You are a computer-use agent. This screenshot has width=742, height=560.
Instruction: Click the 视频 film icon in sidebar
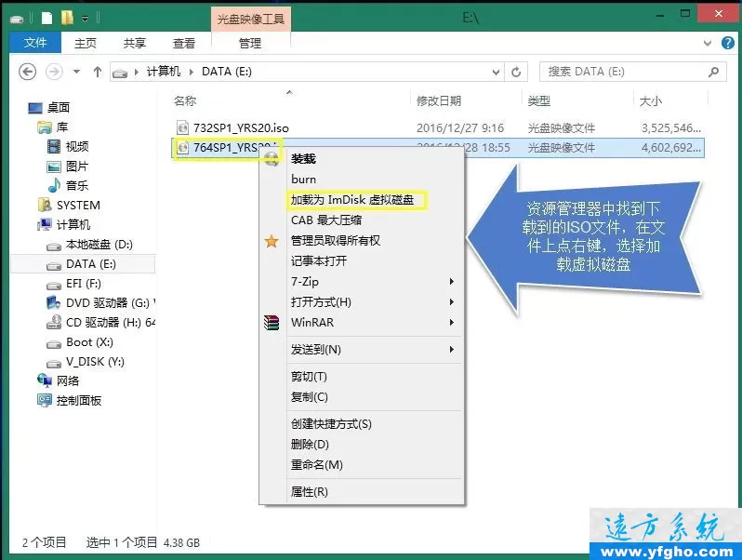tap(54, 146)
